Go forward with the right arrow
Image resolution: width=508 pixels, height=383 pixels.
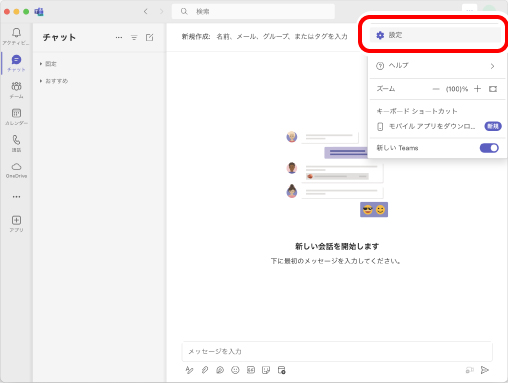(162, 11)
